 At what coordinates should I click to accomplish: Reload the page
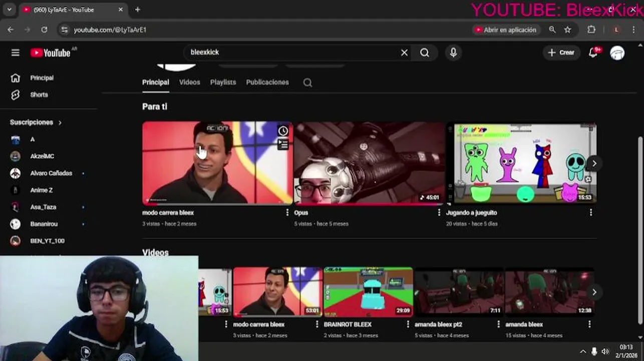pos(44,30)
